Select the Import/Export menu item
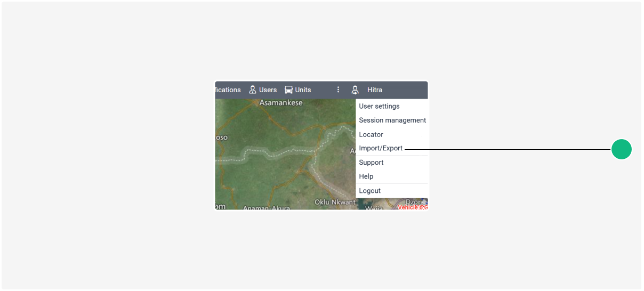644x291 pixels. (381, 148)
